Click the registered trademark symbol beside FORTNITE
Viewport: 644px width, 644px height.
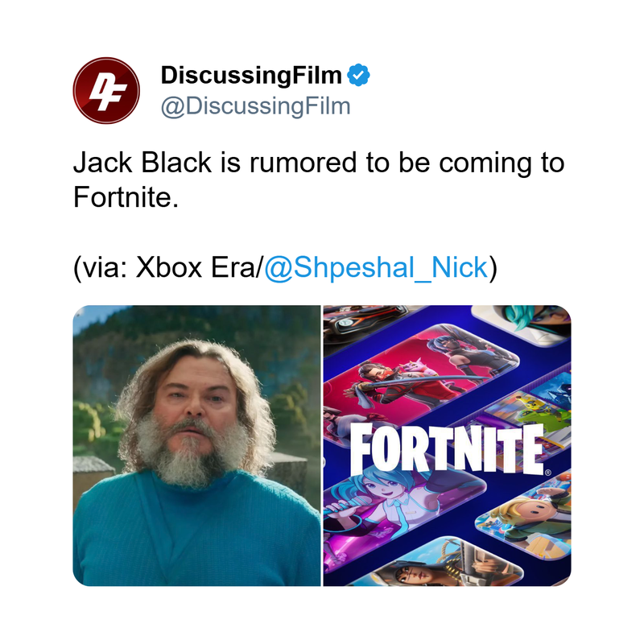[x=548, y=473]
